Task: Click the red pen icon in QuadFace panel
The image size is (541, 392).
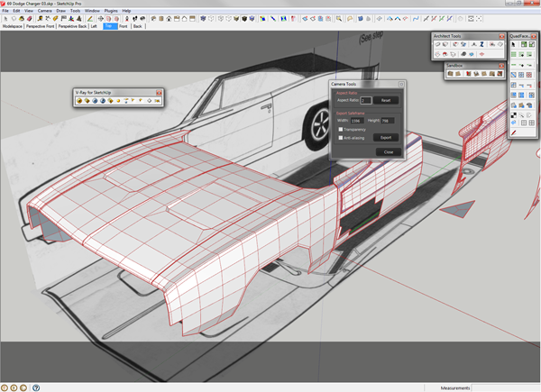Action: [x=514, y=132]
